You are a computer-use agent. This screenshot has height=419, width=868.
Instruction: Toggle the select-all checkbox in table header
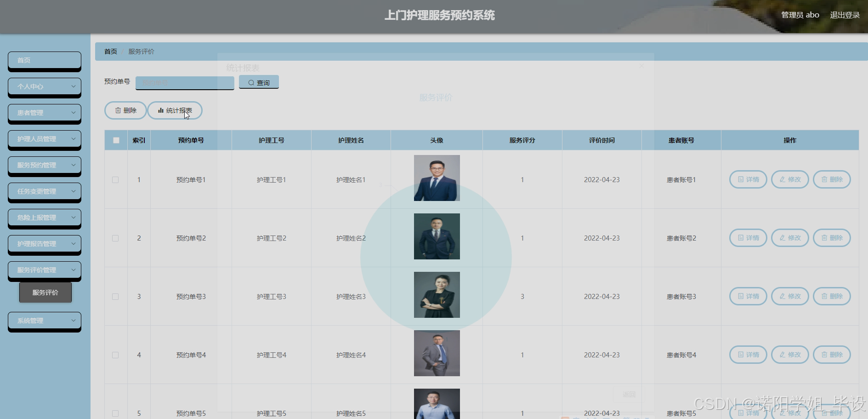pos(116,140)
